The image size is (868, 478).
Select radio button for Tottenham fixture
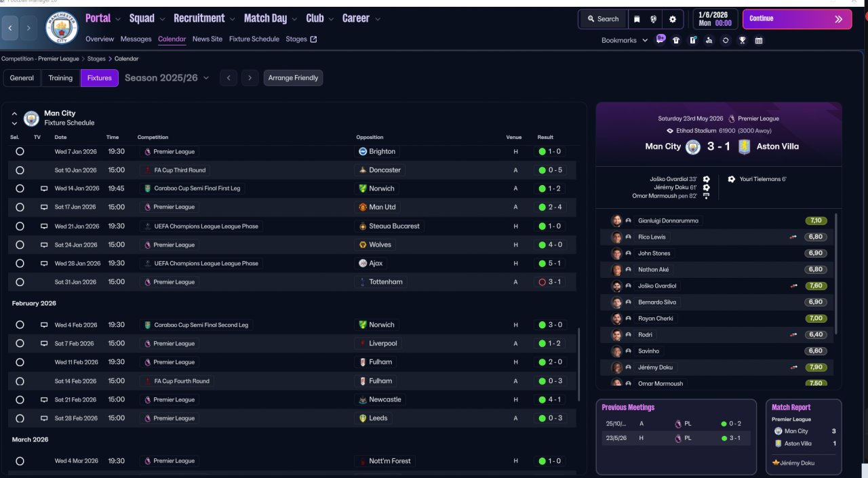coord(20,282)
